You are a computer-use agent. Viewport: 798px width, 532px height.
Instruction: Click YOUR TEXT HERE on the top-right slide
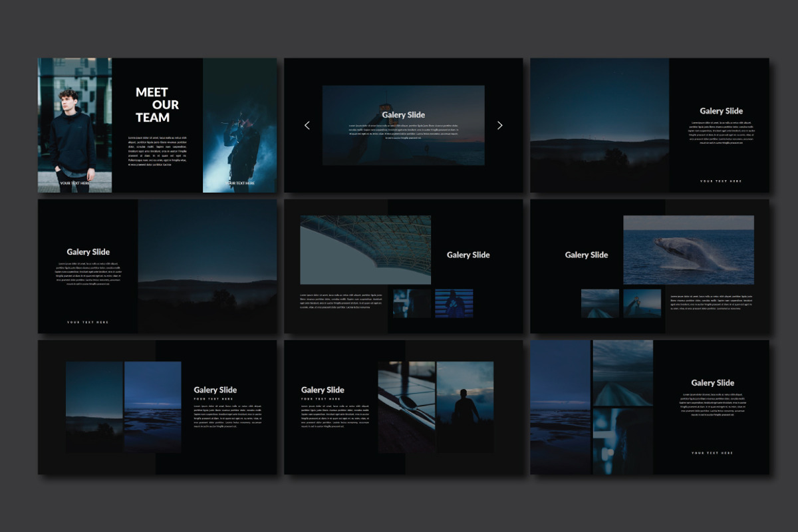click(x=721, y=181)
